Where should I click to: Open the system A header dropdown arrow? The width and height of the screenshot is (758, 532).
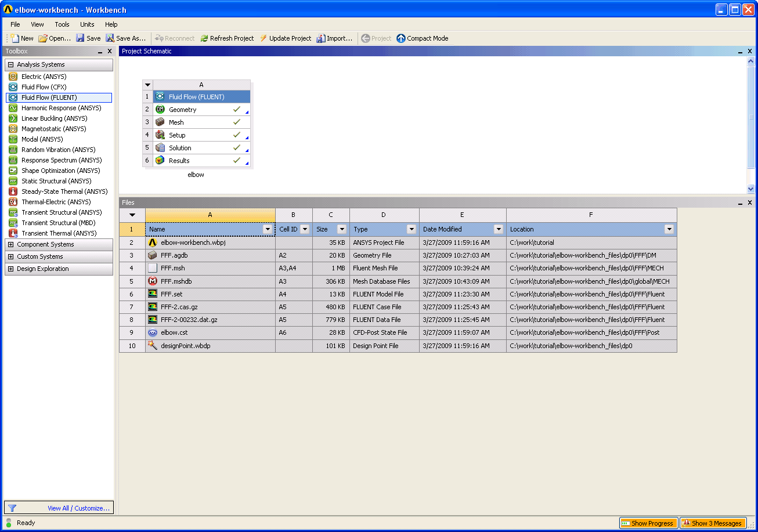(x=147, y=85)
